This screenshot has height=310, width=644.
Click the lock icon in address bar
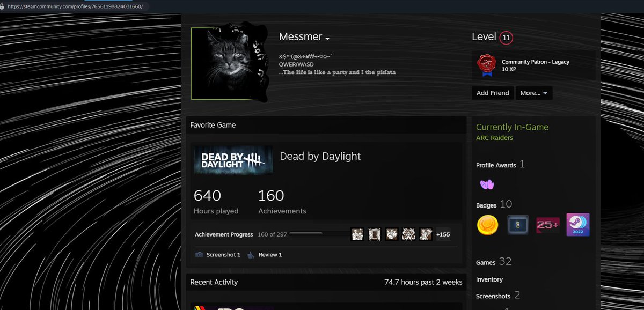point(3,6)
